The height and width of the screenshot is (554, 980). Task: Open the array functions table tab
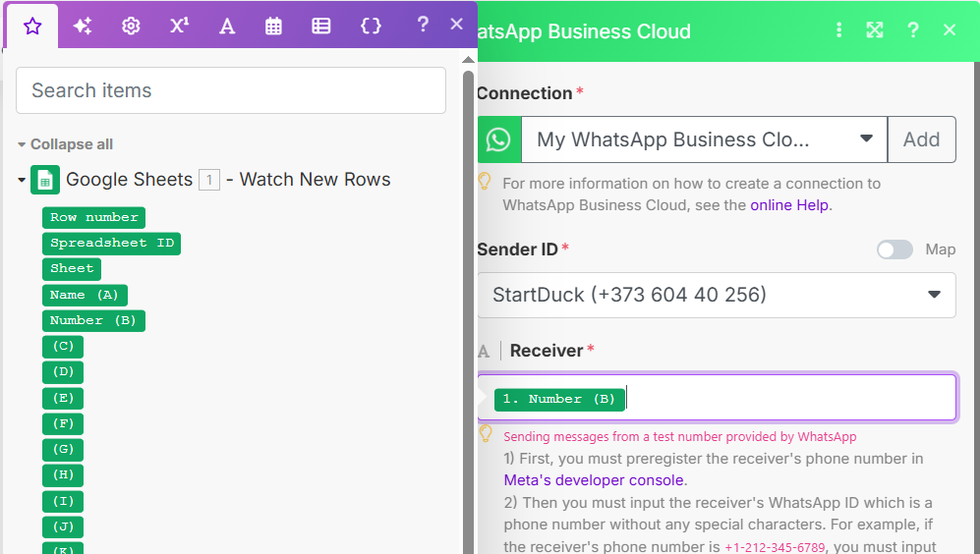point(321,27)
